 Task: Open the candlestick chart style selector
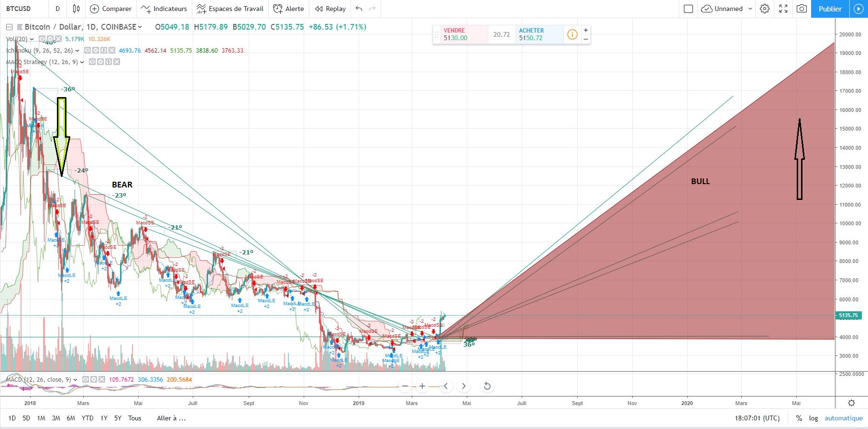click(x=76, y=9)
